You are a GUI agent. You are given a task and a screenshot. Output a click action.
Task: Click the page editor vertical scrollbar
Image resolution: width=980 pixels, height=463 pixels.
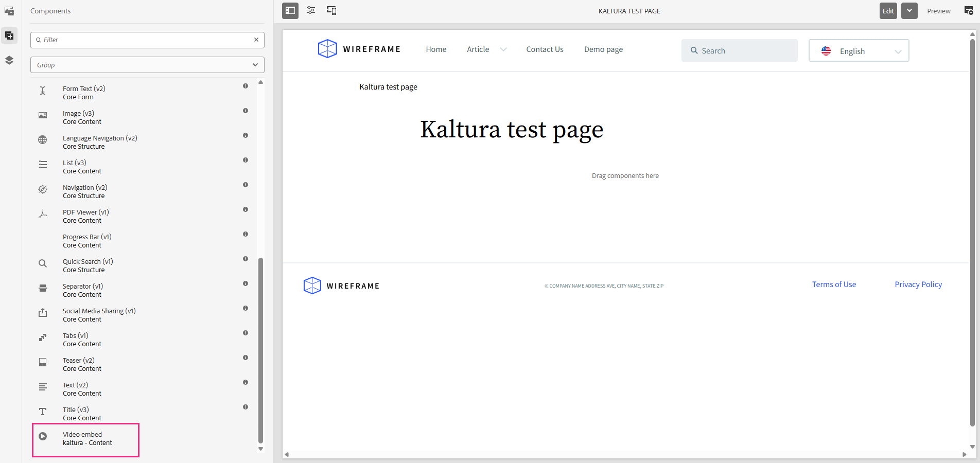pyautogui.click(x=972, y=232)
